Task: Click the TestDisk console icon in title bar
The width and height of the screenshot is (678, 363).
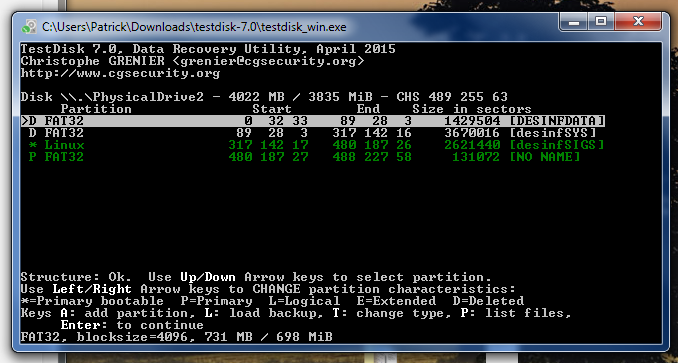Action: [29, 26]
